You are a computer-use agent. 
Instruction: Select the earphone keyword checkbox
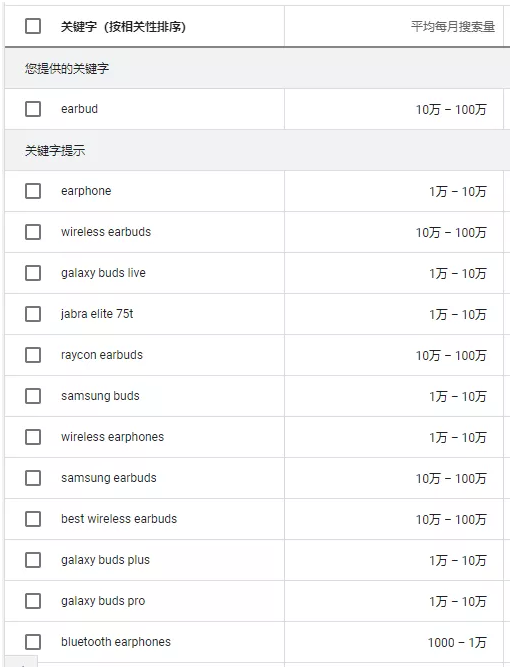tap(33, 191)
